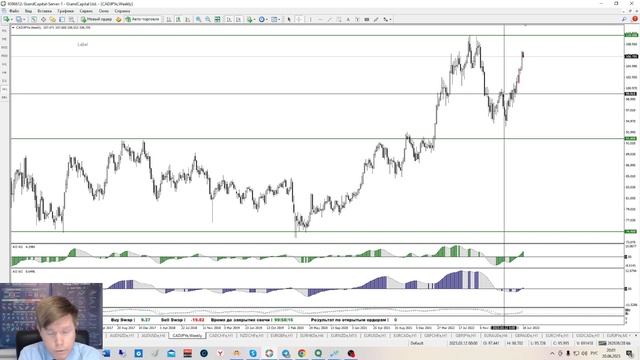Switch the timeframe to M1

(x=4, y=31)
